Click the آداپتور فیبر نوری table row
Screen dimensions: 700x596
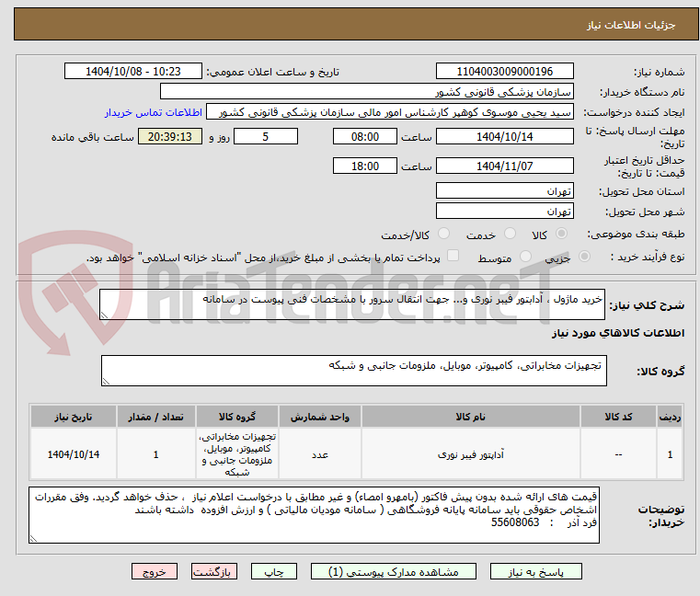click(x=356, y=454)
